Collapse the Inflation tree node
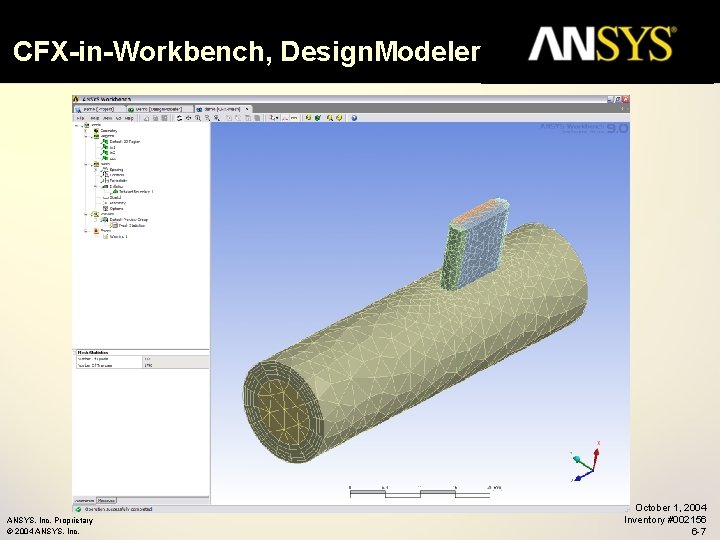Image resolution: width=720 pixels, height=540 pixels. coord(96,186)
